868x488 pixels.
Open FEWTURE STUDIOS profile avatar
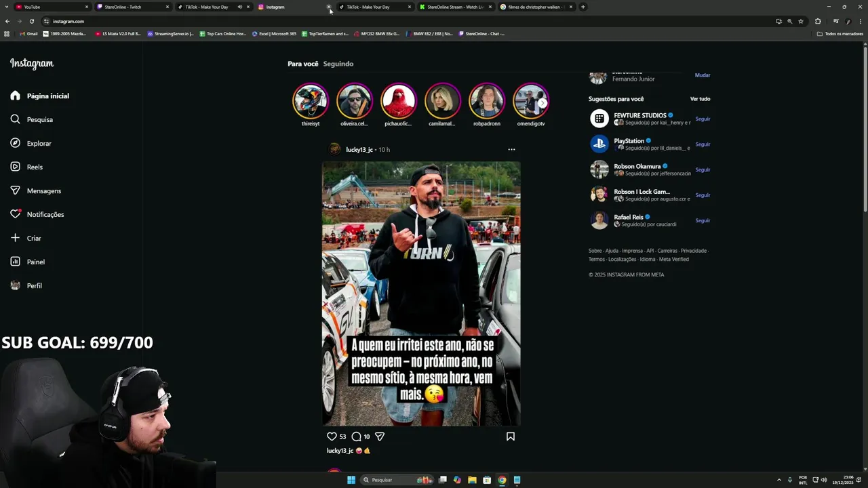click(599, 119)
